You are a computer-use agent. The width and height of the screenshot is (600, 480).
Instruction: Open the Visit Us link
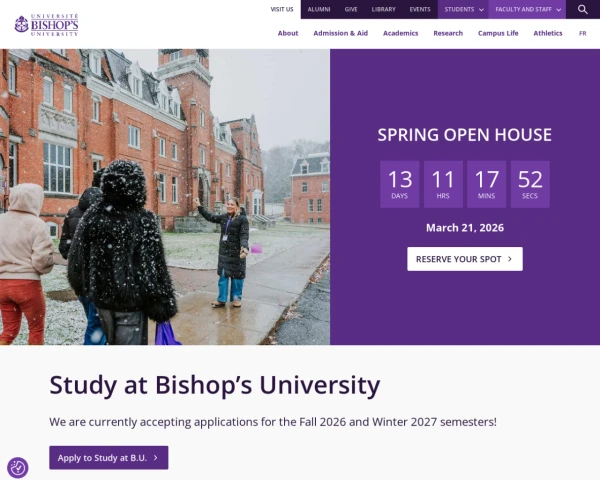pyautogui.click(x=282, y=9)
